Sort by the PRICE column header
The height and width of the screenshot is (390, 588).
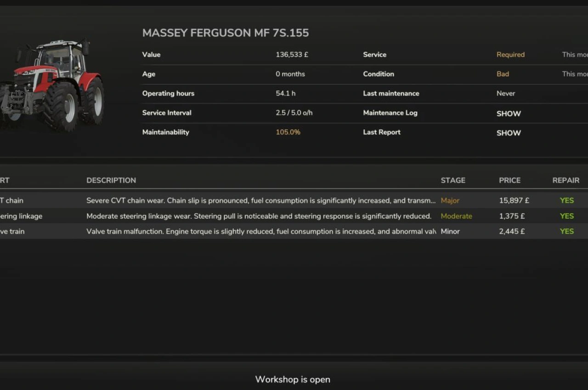[510, 180]
